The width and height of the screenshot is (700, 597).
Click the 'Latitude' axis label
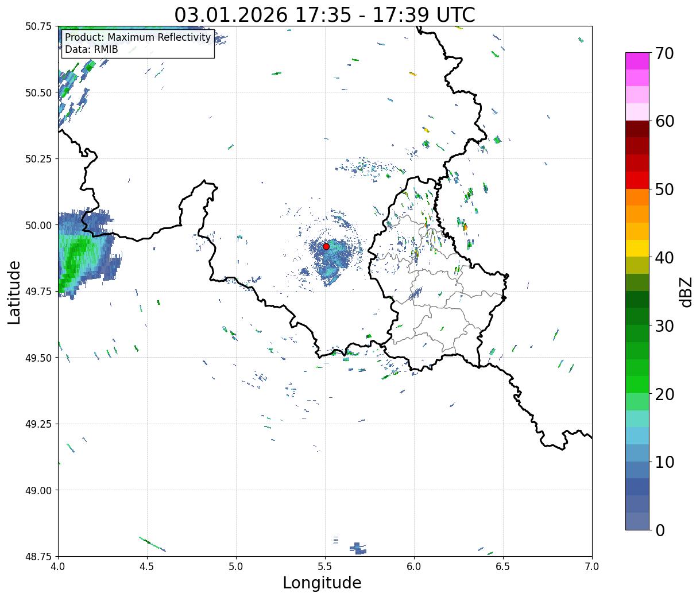[x=14, y=292]
